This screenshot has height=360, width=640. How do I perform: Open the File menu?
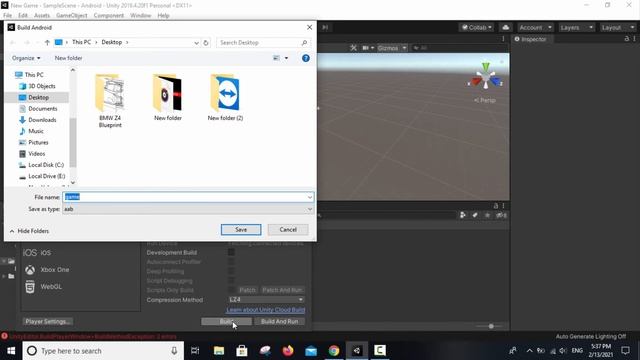click(7, 16)
